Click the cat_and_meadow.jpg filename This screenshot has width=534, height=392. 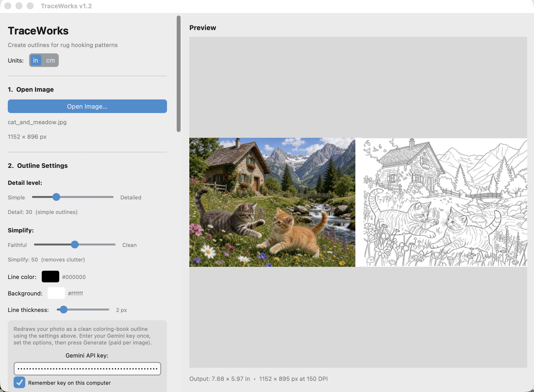coord(37,122)
